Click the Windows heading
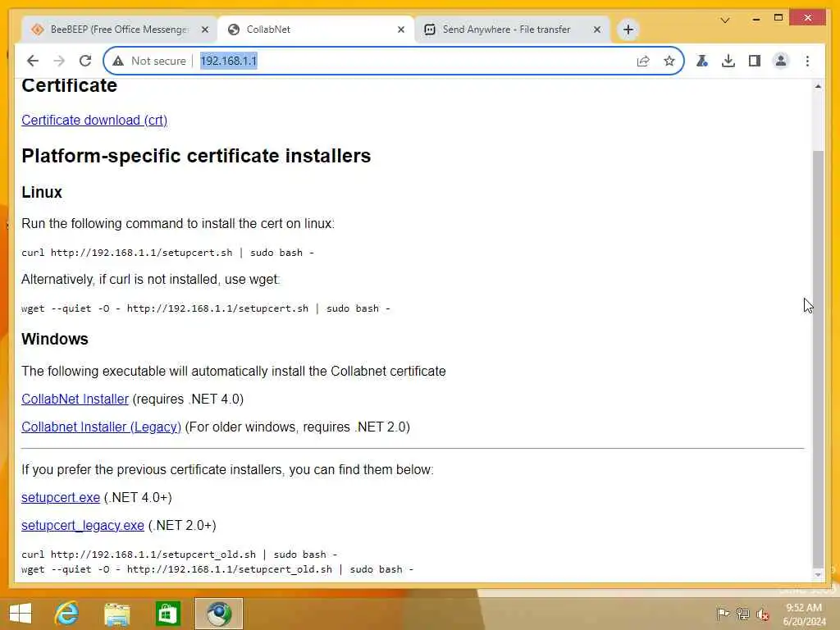840x630 pixels. (55, 339)
